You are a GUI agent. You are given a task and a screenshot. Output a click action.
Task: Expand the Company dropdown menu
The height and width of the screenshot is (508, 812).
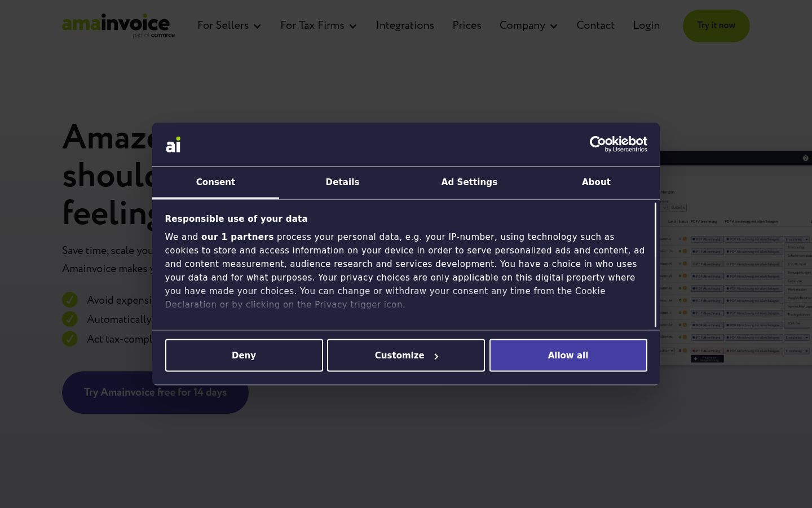click(528, 25)
